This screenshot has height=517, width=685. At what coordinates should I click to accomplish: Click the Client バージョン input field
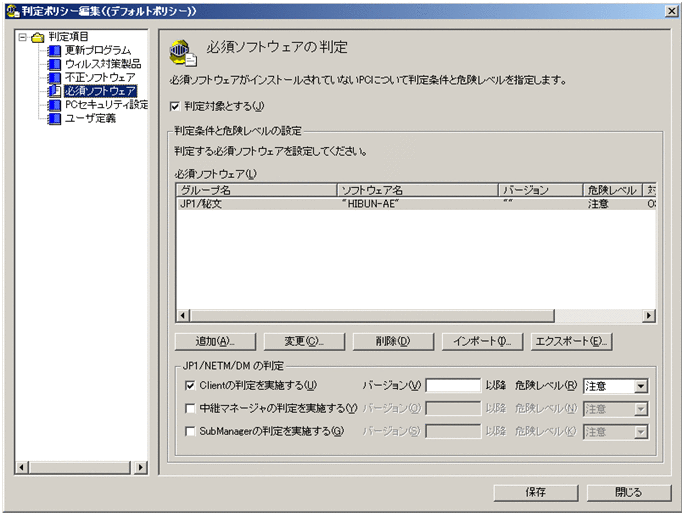click(x=453, y=385)
